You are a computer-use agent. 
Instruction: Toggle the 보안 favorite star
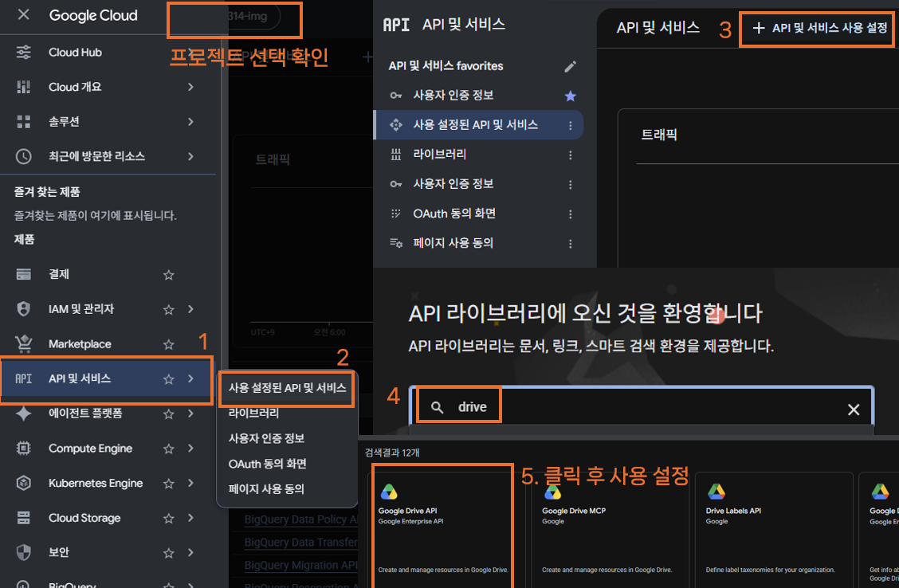pyautogui.click(x=169, y=553)
